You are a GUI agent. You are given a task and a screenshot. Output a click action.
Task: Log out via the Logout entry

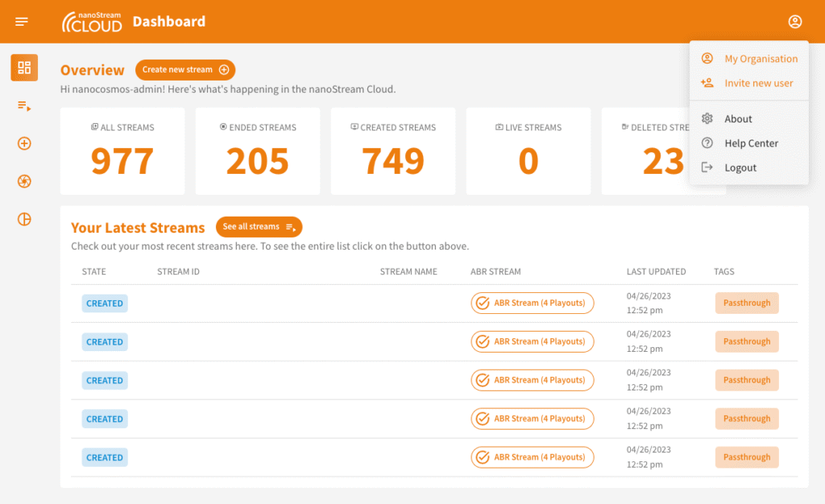point(740,168)
